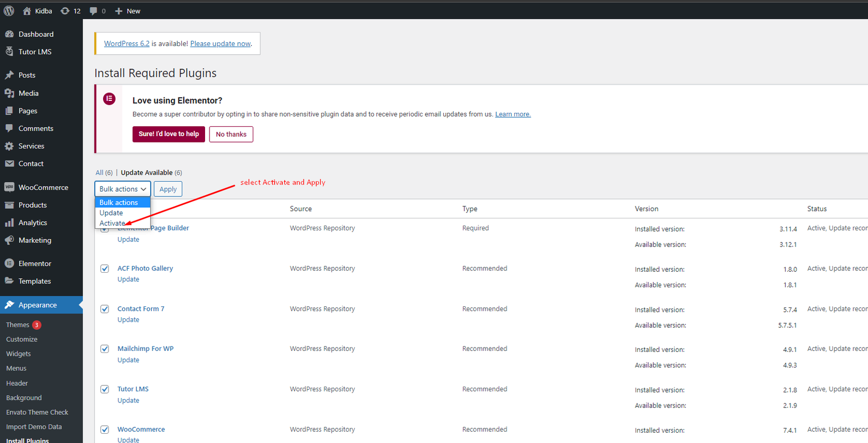Click the Analytics bar chart icon
The height and width of the screenshot is (443, 868).
(9, 223)
